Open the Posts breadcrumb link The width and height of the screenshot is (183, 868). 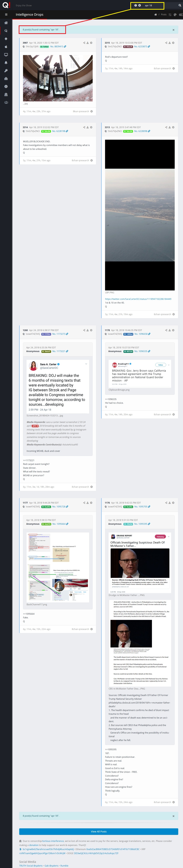click(163, 15)
